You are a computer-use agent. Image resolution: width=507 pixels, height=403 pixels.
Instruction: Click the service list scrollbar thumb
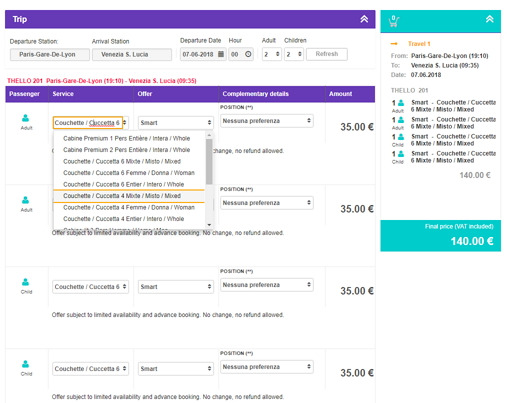(209, 162)
